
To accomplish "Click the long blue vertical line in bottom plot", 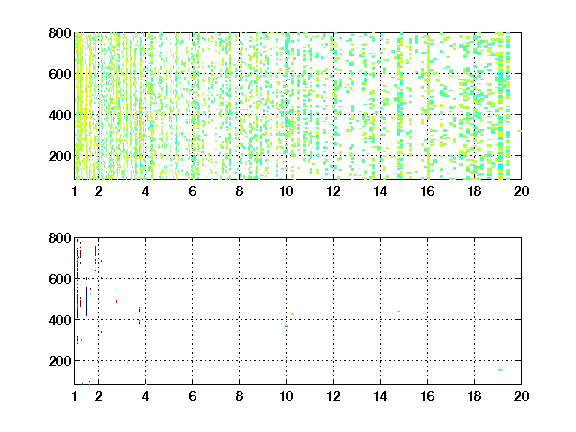I will click(x=86, y=301).
